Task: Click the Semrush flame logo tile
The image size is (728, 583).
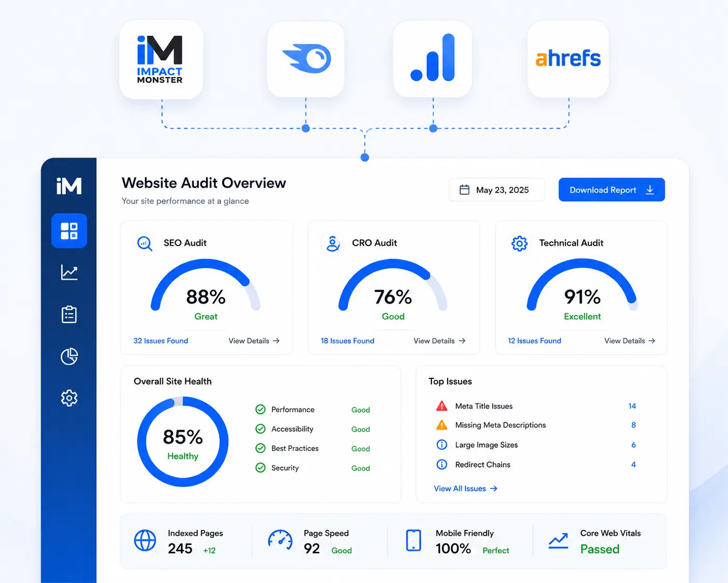Action: tap(306, 59)
